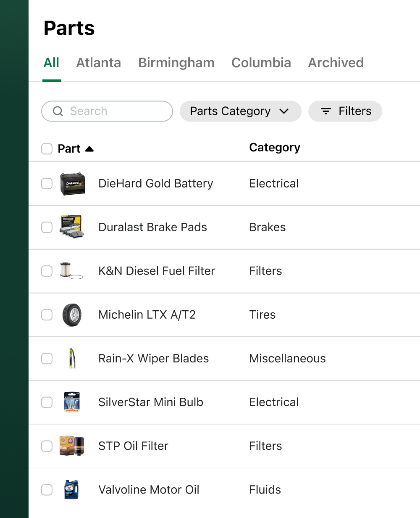Click the Rain-X Wiper Blades image
Image resolution: width=420 pixels, height=518 pixels.
(72, 359)
